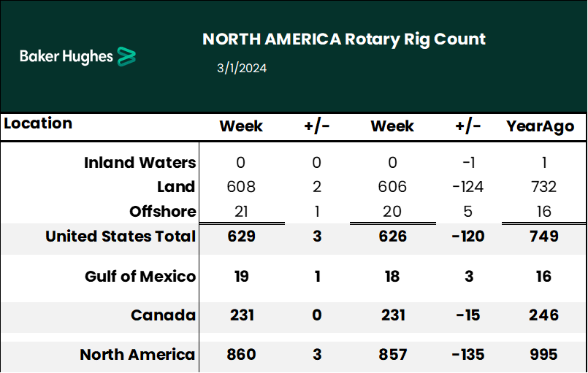Image resolution: width=588 pixels, height=373 pixels.
Task: Select the NORTH AMERICA Rotary Rig Count title
Action: (344, 39)
